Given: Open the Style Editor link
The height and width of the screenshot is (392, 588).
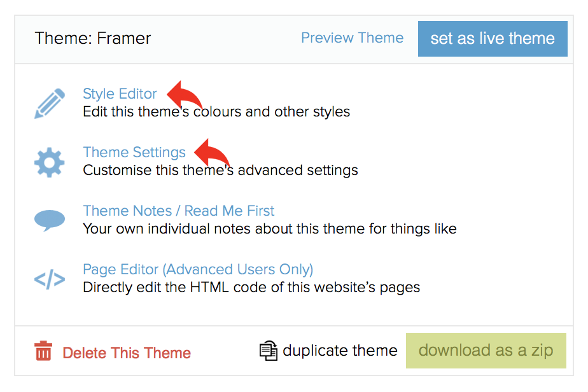Looking at the screenshot, I should (x=120, y=94).
